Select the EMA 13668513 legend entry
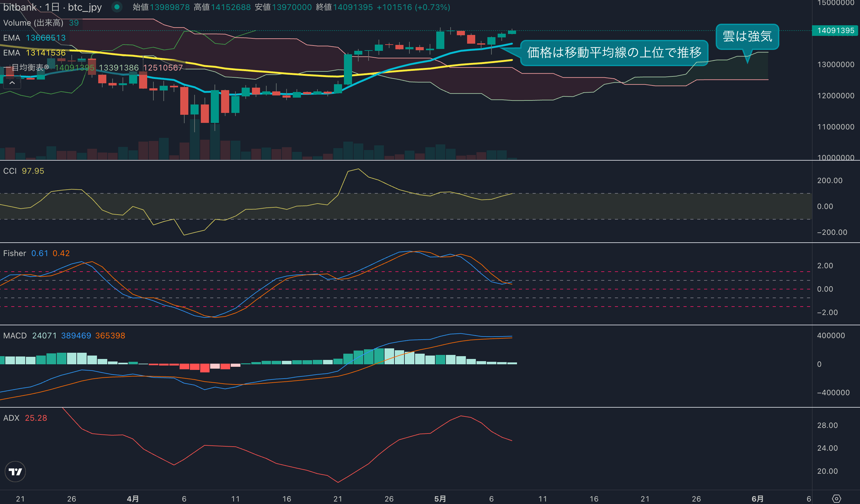The width and height of the screenshot is (860, 504). point(11,38)
